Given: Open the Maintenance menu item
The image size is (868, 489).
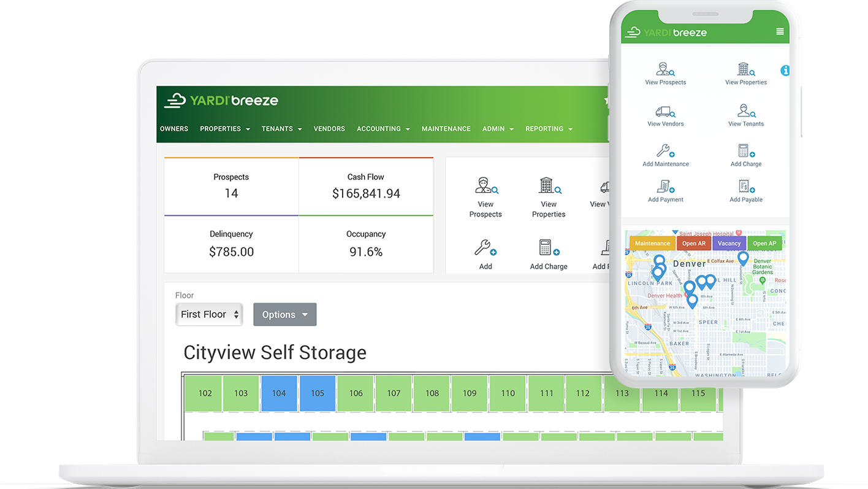Looking at the screenshot, I should (446, 129).
